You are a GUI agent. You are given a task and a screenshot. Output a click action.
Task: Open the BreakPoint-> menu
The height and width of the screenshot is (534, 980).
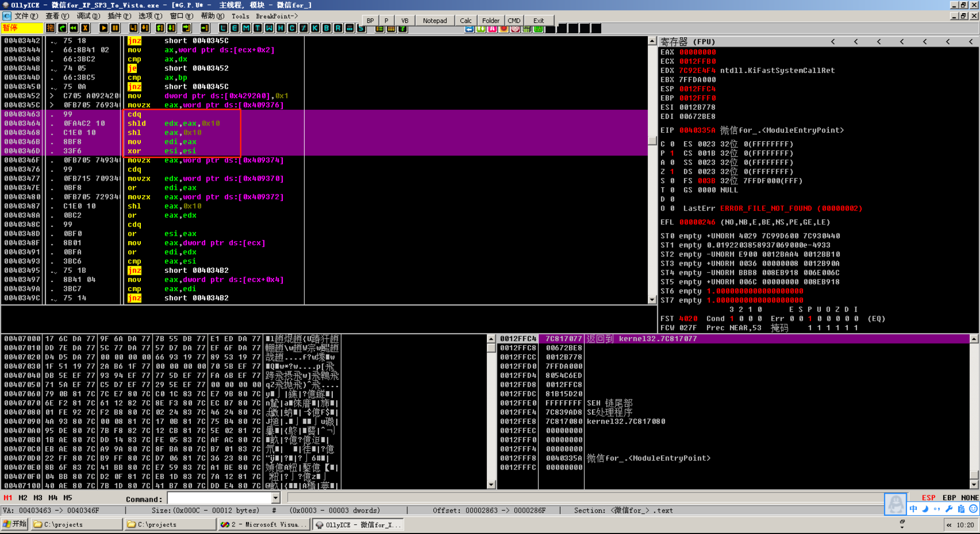click(277, 16)
